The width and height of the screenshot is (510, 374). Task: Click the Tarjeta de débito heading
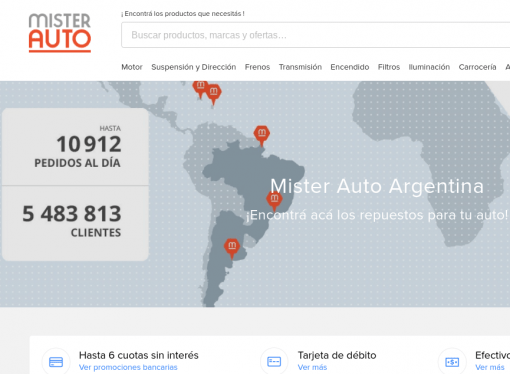coord(337,355)
